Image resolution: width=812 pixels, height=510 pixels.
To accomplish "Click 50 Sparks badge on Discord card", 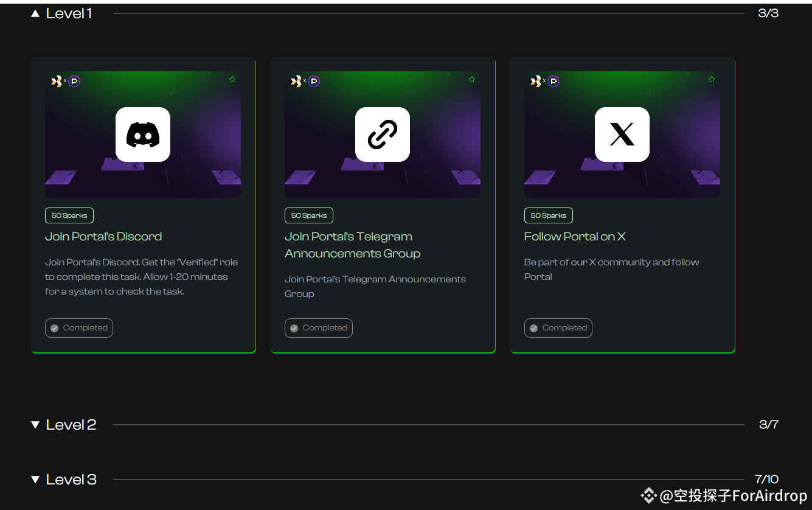I will [69, 215].
